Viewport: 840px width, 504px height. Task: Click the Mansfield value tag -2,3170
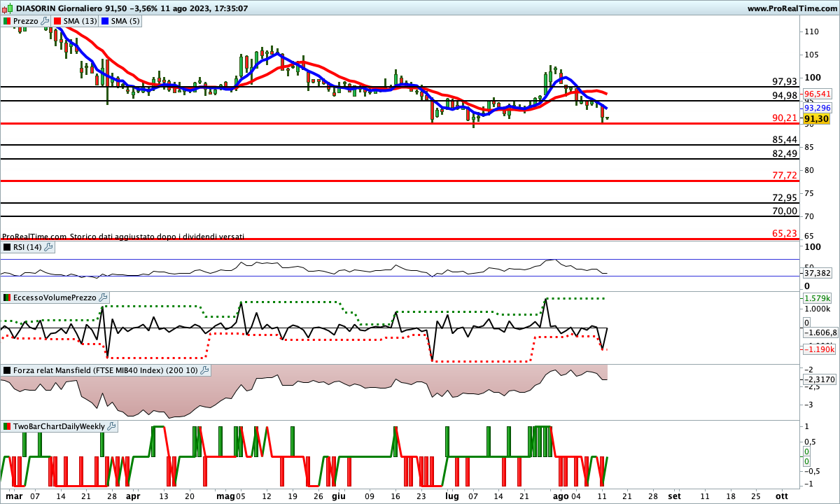[818, 379]
